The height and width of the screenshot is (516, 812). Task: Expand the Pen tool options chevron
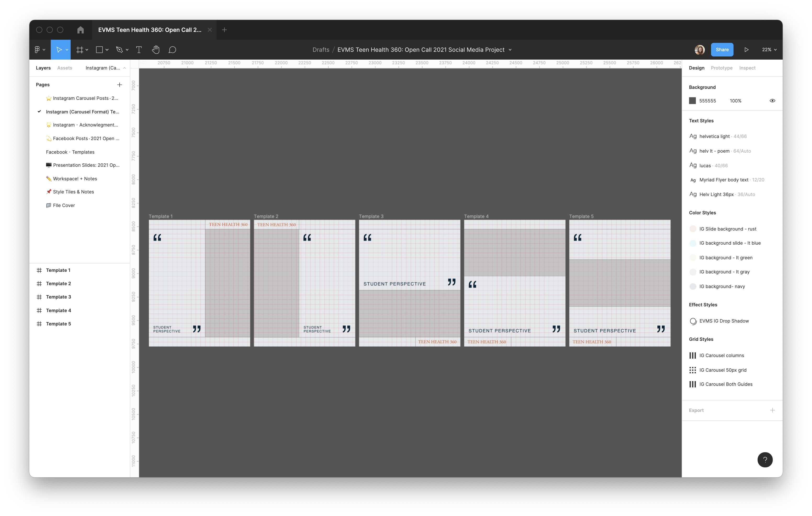(x=127, y=50)
